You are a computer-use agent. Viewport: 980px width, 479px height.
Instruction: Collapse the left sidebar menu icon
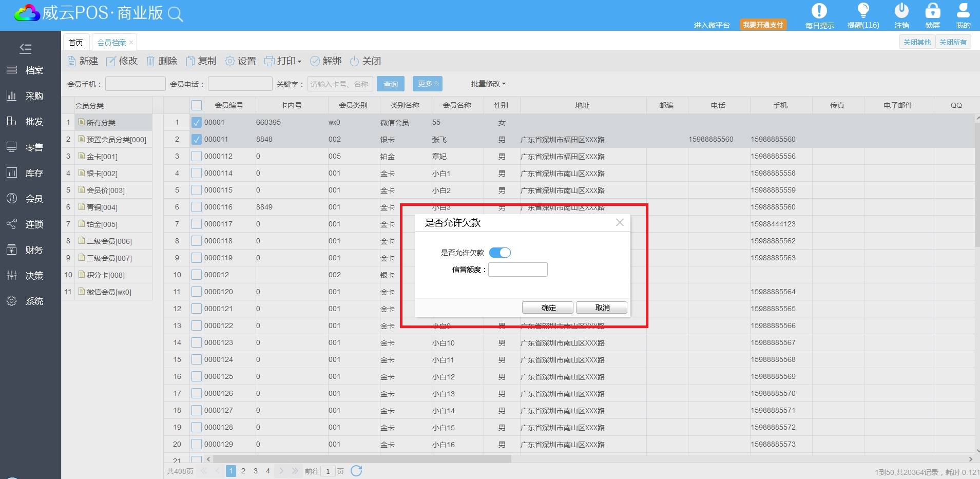25,49
